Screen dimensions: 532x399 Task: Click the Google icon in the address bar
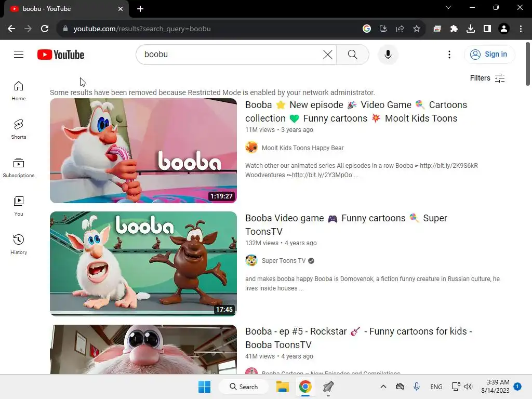coord(366,29)
